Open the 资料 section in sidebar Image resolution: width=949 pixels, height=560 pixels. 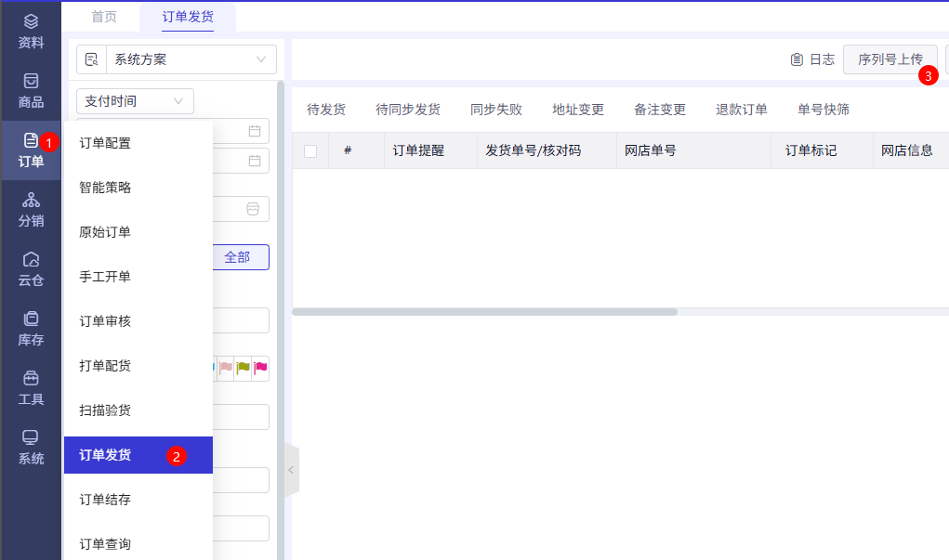click(31, 33)
